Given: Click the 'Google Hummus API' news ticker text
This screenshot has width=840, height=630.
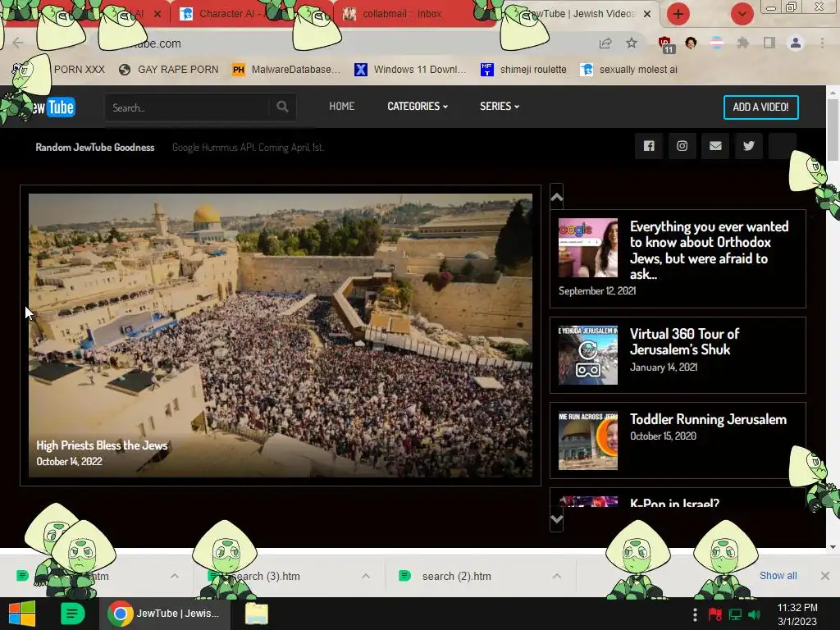Looking at the screenshot, I should click(x=248, y=148).
